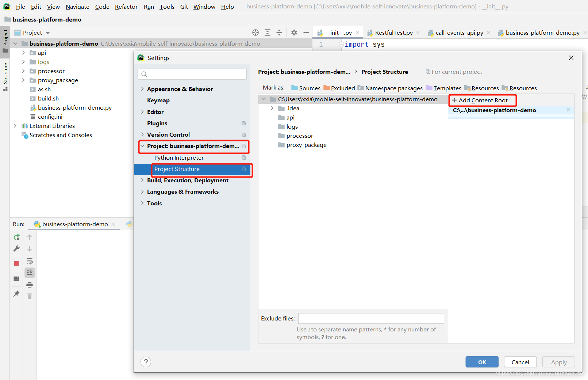Toggle soft-wrap in Run console
Viewport: 588px width, 380px height.
(30, 261)
